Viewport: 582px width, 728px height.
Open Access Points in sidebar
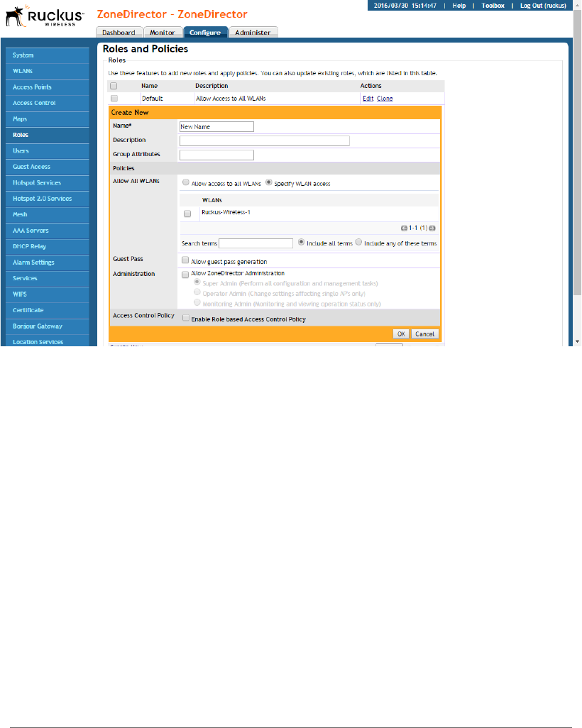point(48,87)
